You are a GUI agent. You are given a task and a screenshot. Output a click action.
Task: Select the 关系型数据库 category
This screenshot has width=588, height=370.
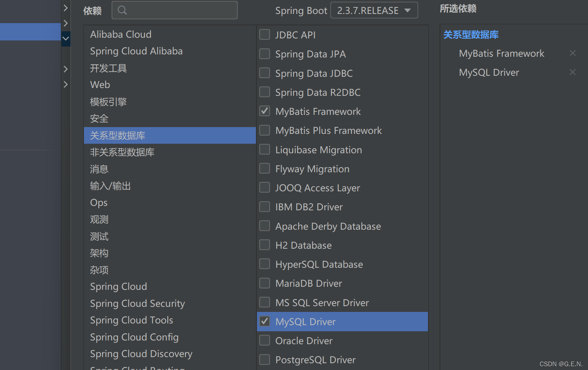tap(170, 135)
